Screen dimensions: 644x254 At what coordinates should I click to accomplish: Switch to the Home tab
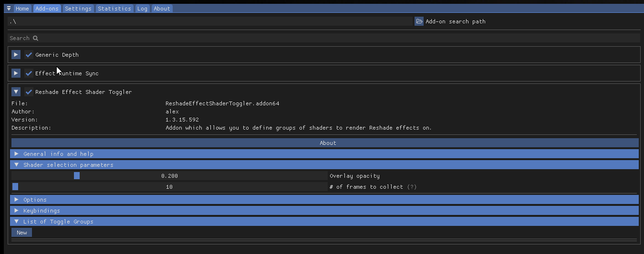pyautogui.click(x=22, y=9)
